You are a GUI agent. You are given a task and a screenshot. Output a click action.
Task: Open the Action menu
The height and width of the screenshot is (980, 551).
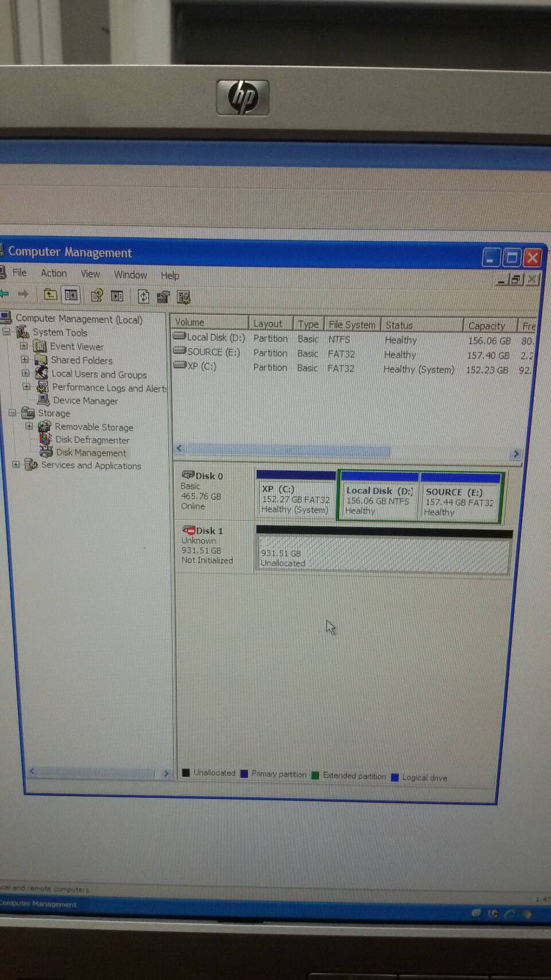pyautogui.click(x=53, y=273)
